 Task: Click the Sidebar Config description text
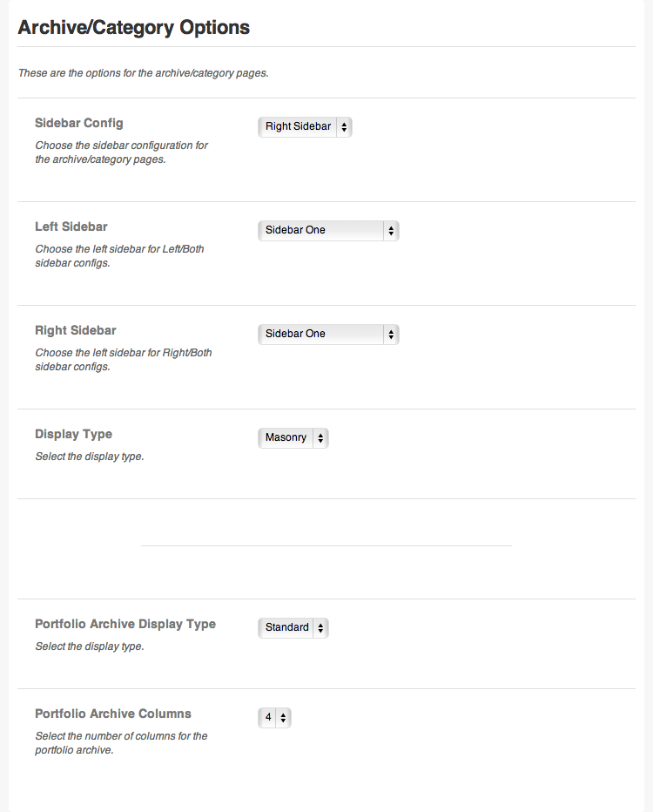click(x=121, y=152)
